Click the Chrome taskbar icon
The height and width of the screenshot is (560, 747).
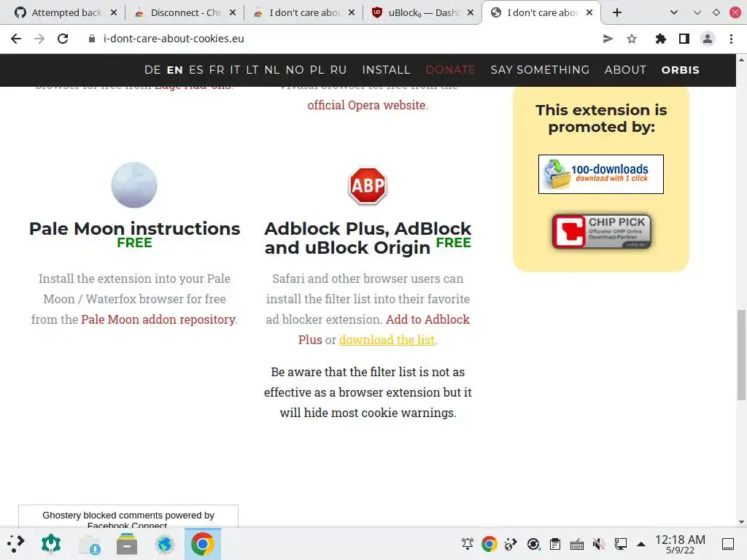tap(203, 544)
